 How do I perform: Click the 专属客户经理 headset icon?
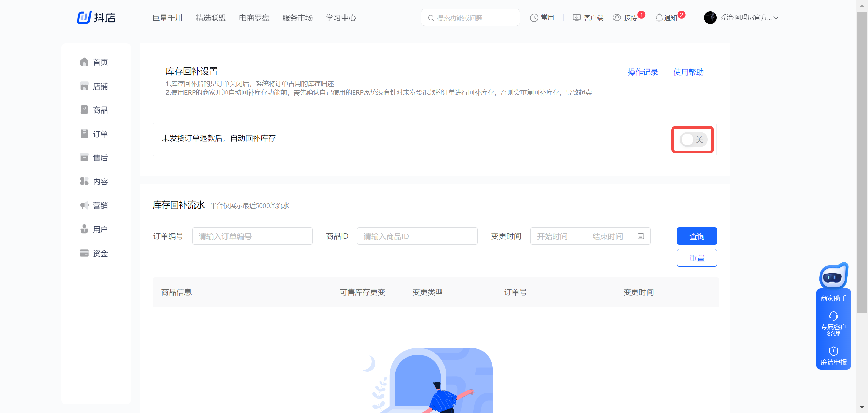(833, 316)
